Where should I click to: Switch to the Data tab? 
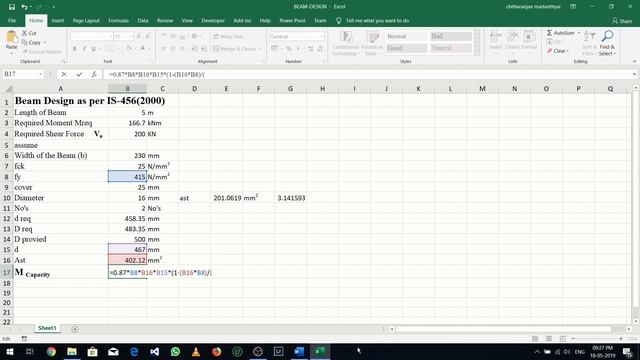tap(143, 20)
